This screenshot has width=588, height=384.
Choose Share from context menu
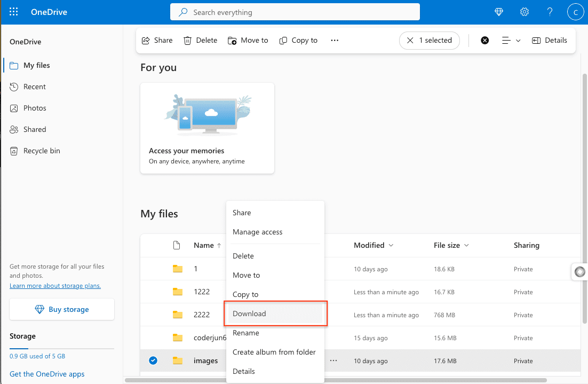[x=275, y=213]
